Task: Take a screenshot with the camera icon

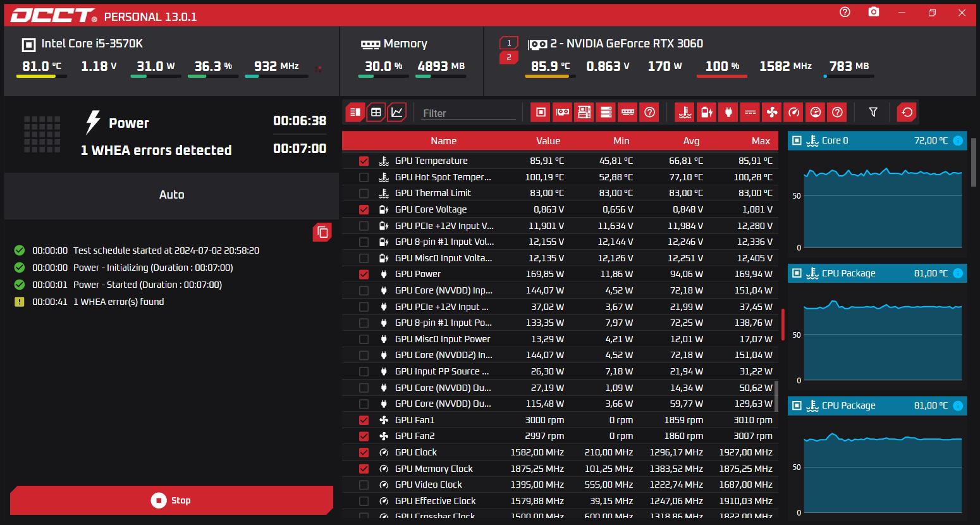Action: (874, 13)
